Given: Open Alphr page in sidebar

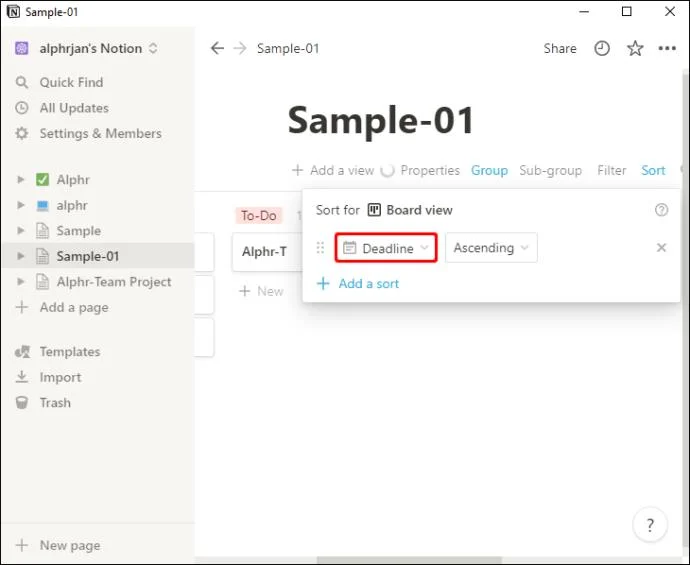Looking at the screenshot, I should point(73,180).
